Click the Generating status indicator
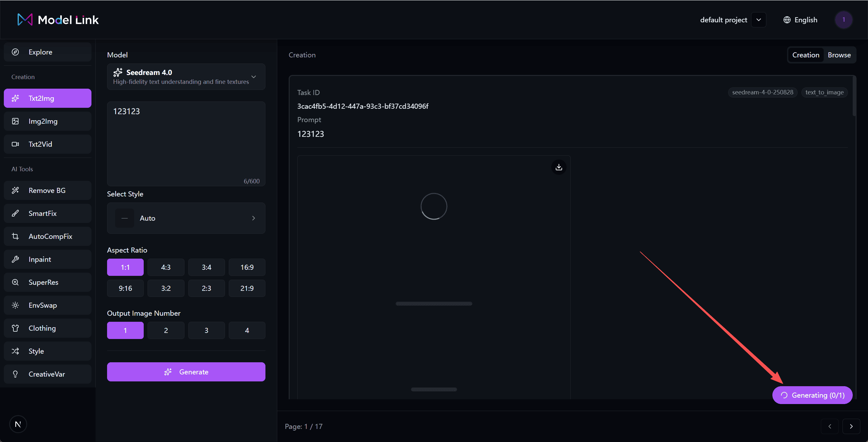The width and height of the screenshot is (868, 442). (x=812, y=395)
